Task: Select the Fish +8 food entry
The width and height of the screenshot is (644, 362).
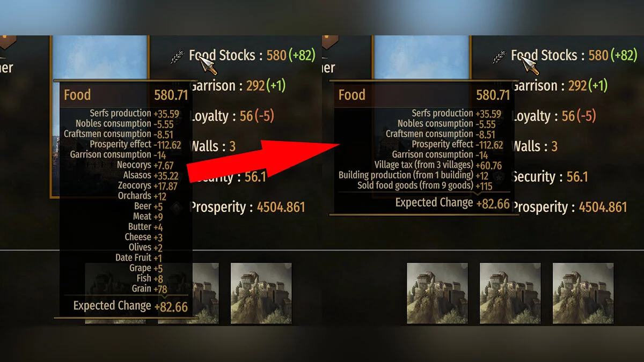Action: 150,278
